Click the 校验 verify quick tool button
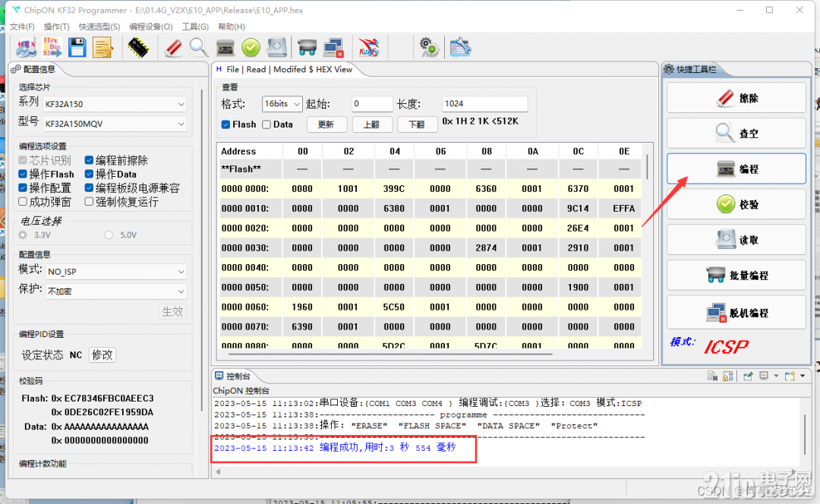 click(x=736, y=204)
